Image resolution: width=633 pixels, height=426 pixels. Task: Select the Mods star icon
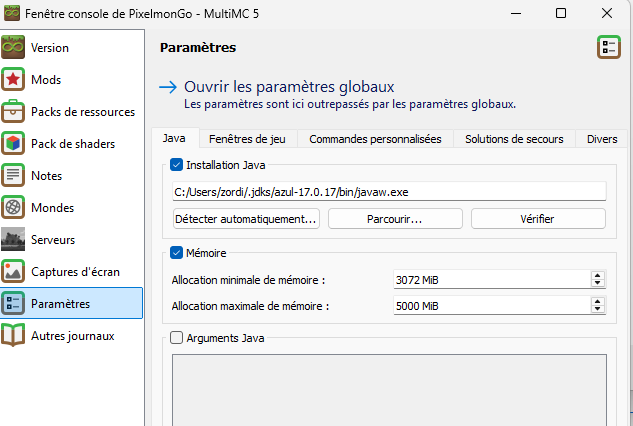pos(14,80)
